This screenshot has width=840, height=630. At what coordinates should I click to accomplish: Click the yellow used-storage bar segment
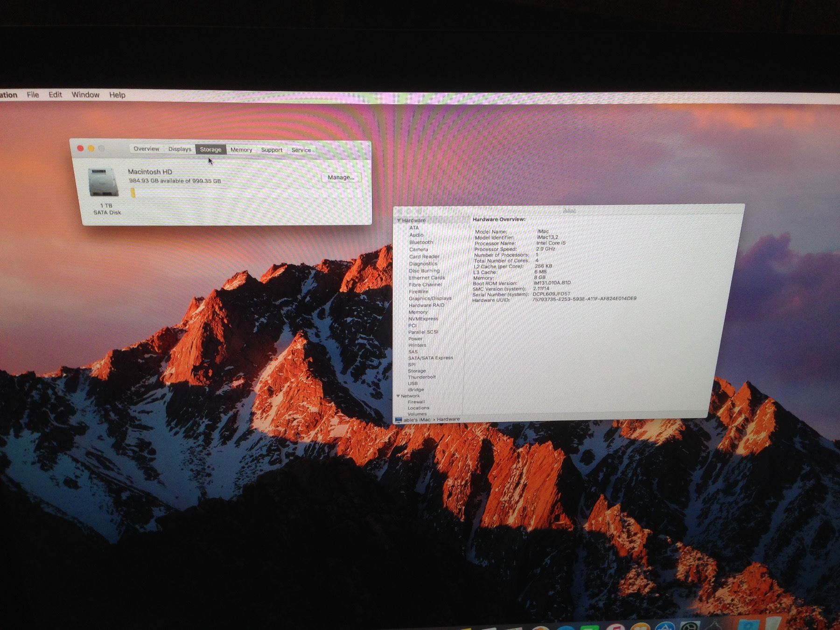coord(133,193)
